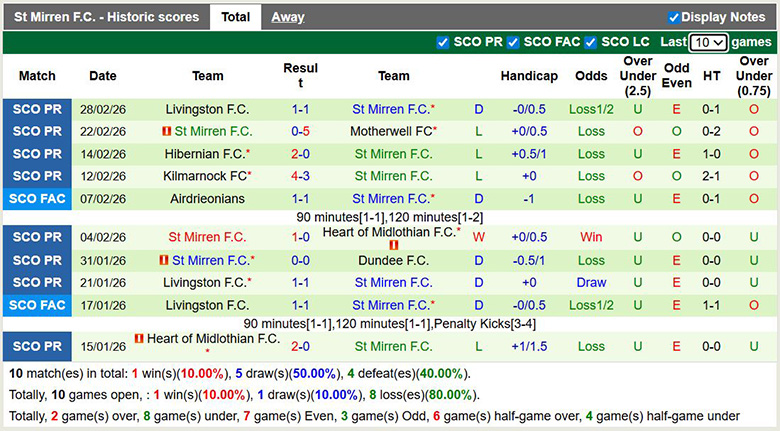Switch to the Away tab
Screen dimensions: 780x431
point(288,17)
